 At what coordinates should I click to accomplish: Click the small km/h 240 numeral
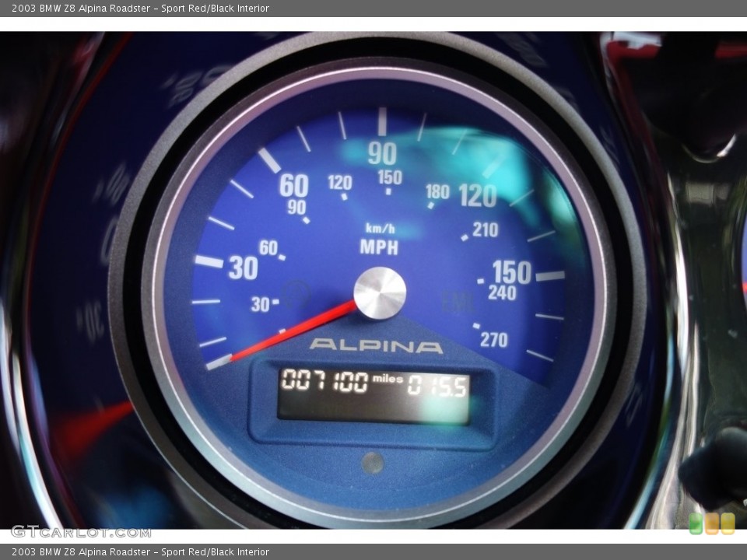tap(502, 293)
